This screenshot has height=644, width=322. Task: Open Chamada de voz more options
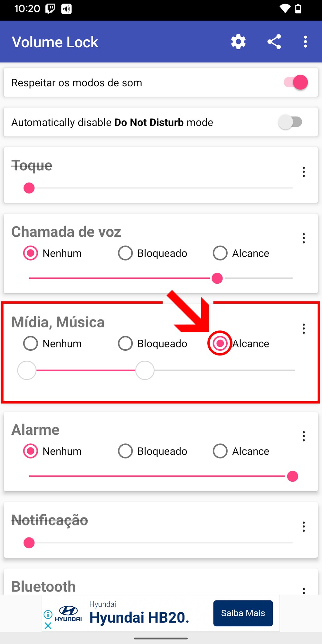304,238
